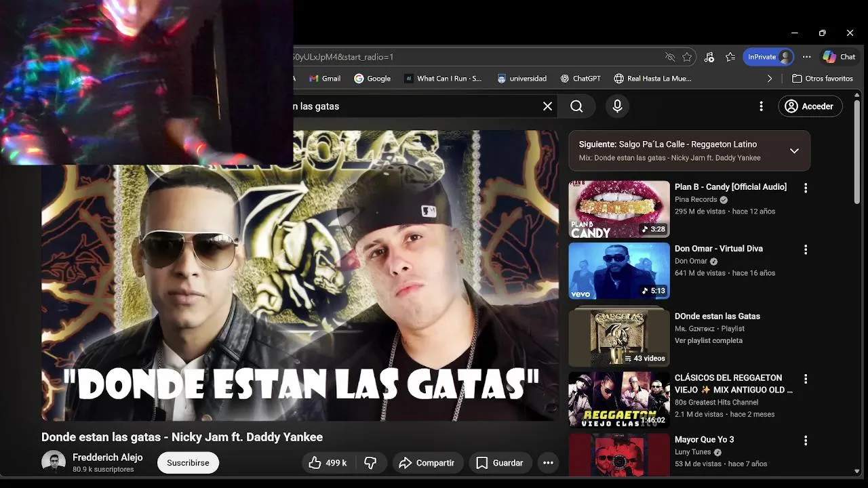
Task: Open the Don Omar Virtual Diva thumbnail
Action: pos(619,271)
